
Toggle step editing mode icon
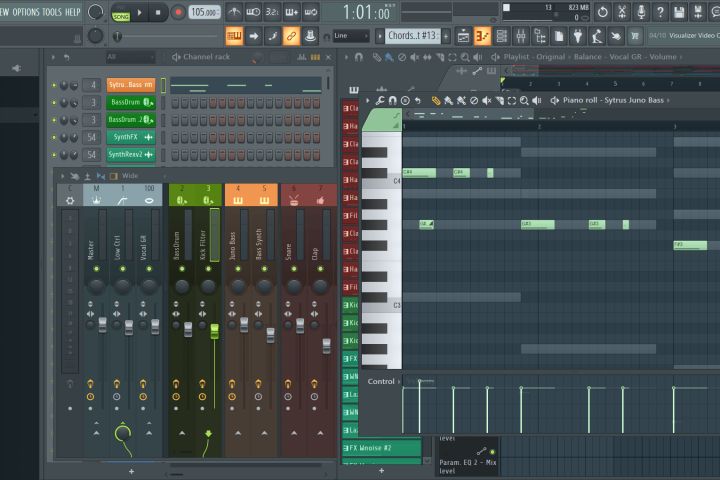(x=273, y=36)
